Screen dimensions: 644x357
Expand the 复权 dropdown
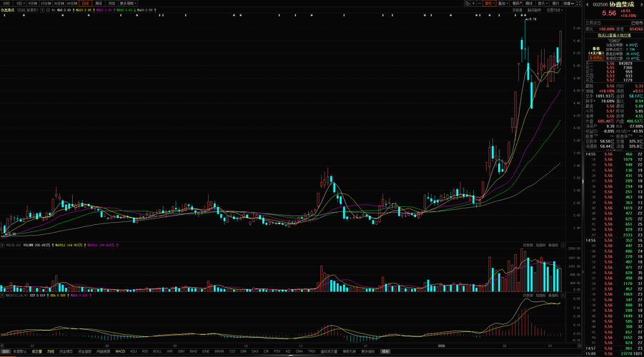click(489, 4)
